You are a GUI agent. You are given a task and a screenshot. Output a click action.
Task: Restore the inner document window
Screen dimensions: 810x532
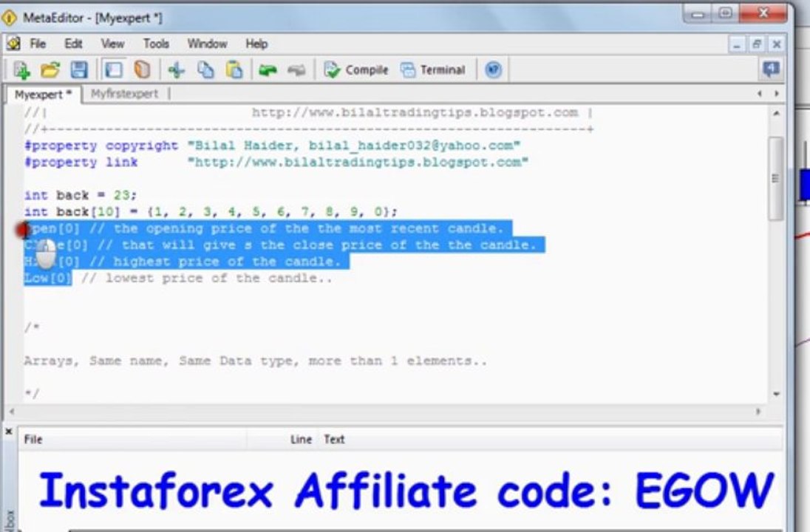[757, 44]
